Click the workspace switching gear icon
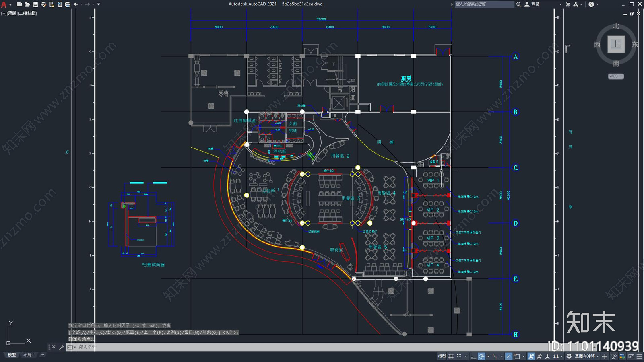 tap(569, 356)
